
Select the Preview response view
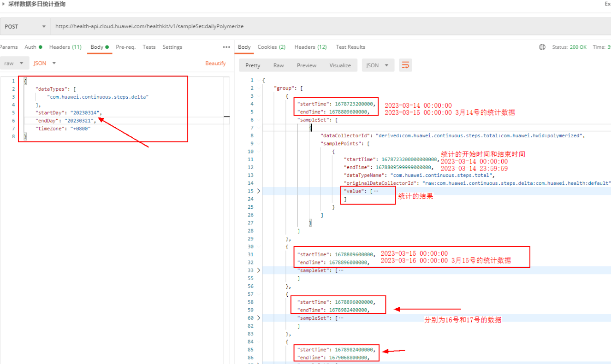307,65
